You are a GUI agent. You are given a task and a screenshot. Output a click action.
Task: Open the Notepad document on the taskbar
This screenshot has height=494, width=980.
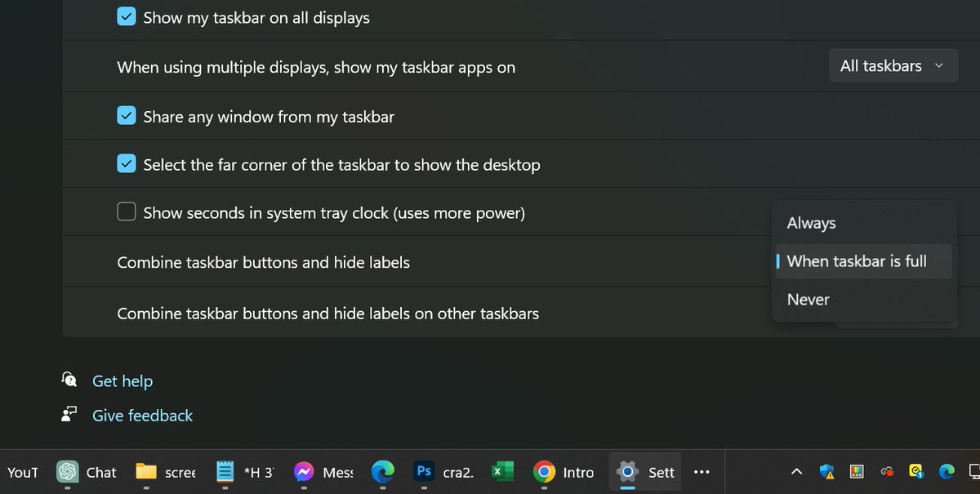[x=225, y=472]
